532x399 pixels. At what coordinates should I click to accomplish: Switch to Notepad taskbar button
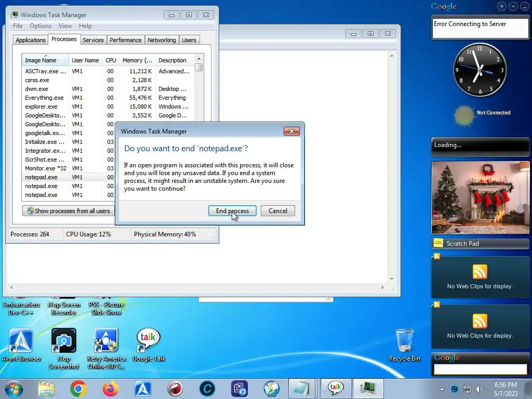pyautogui.click(x=302, y=389)
